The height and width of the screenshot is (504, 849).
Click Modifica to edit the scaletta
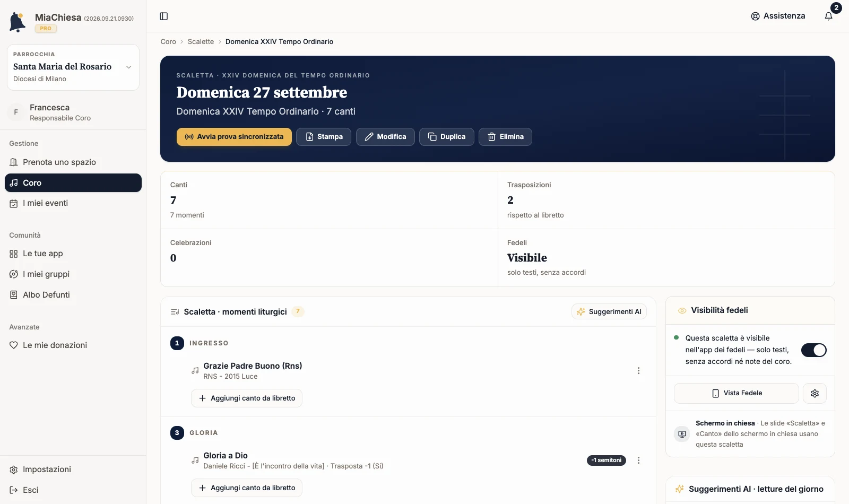(x=385, y=137)
